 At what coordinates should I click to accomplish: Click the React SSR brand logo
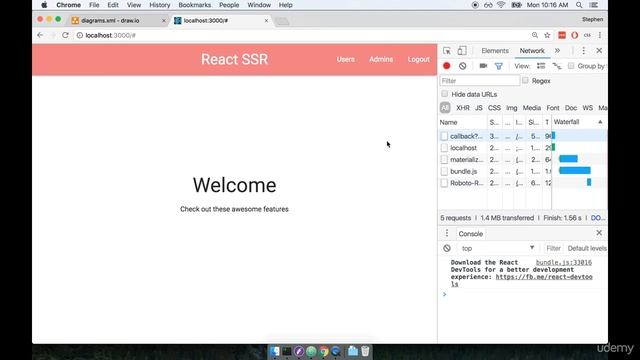pyautogui.click(x=234, y=59)
